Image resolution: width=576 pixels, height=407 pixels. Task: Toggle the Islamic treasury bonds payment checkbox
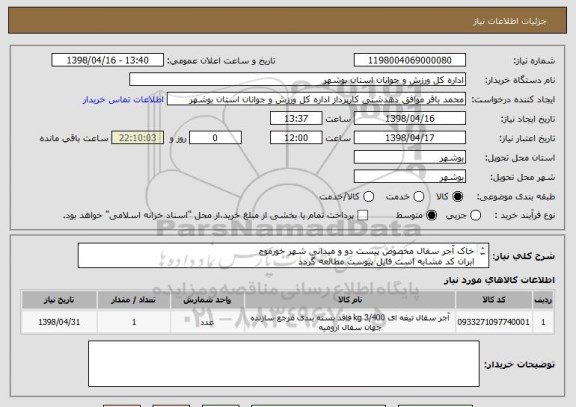[x=363, y=216]
